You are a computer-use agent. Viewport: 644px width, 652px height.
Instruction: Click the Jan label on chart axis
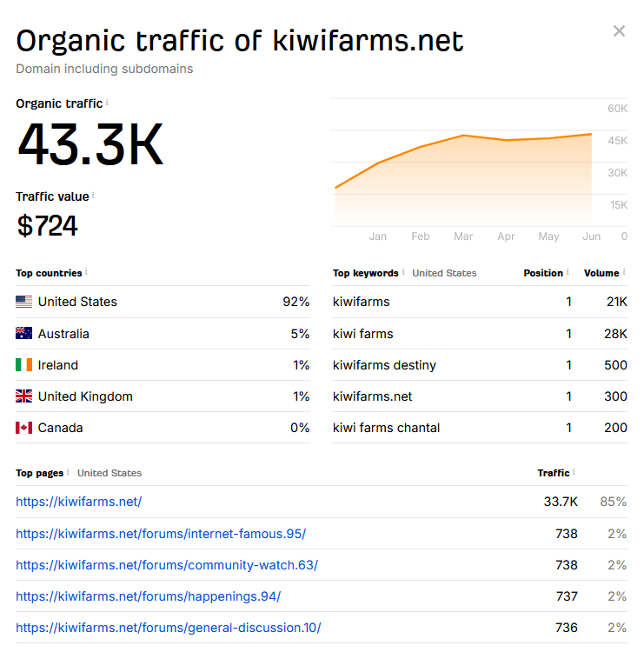click(x=377, y=236)
